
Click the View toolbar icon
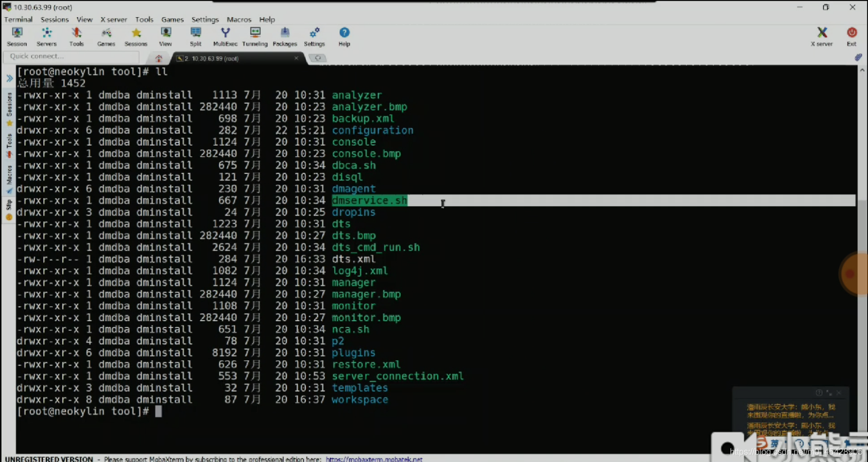click(165, 37)
